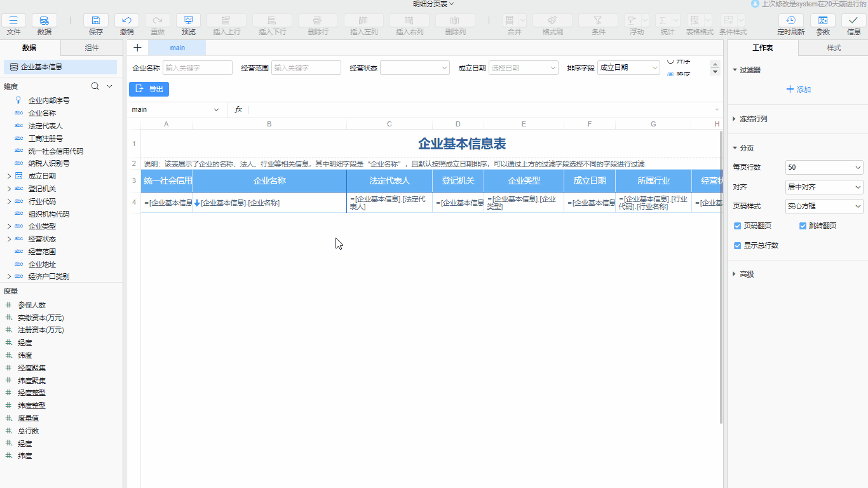The height and width of the screenshot is (488, 868).
Task: Open the File (文件) menu icon
Action: [13, 21]
